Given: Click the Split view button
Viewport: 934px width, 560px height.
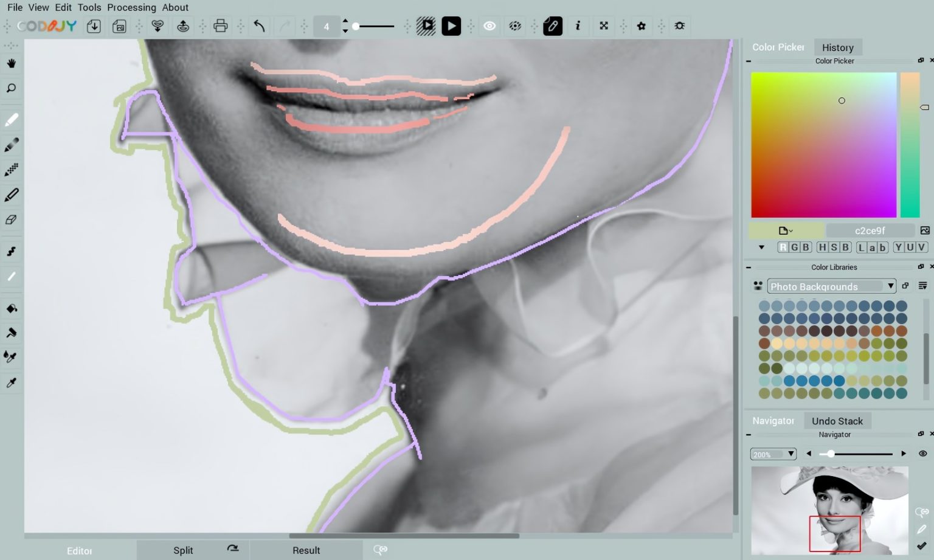Looking at the screenshot, I should [183, 550].
